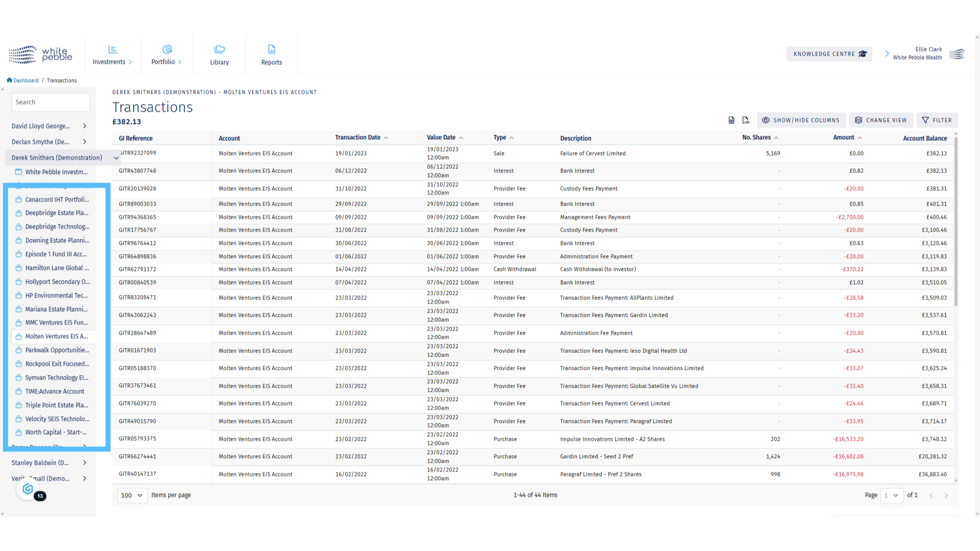Image resolution: width=980 pixels, height=551 pixels.
Task: Open the chat widget with 13 badge
Action: pyautogui.click(x=29, y=489)
